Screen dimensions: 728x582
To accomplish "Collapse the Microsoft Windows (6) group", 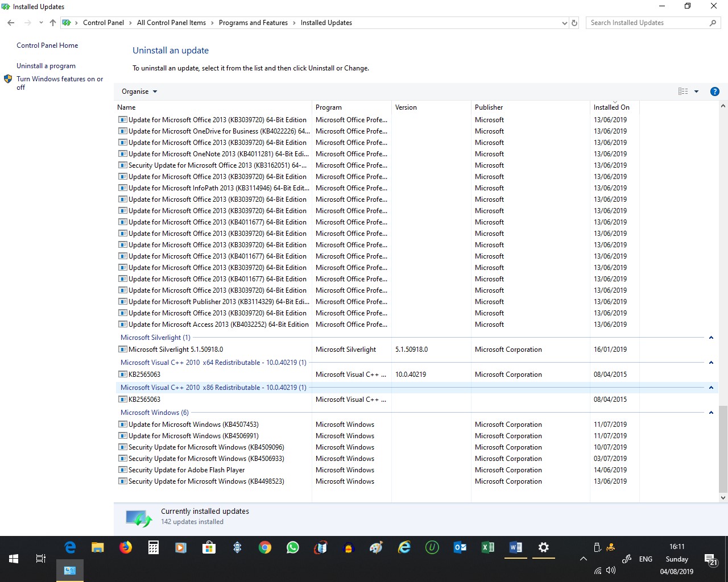I will [711, 413].
